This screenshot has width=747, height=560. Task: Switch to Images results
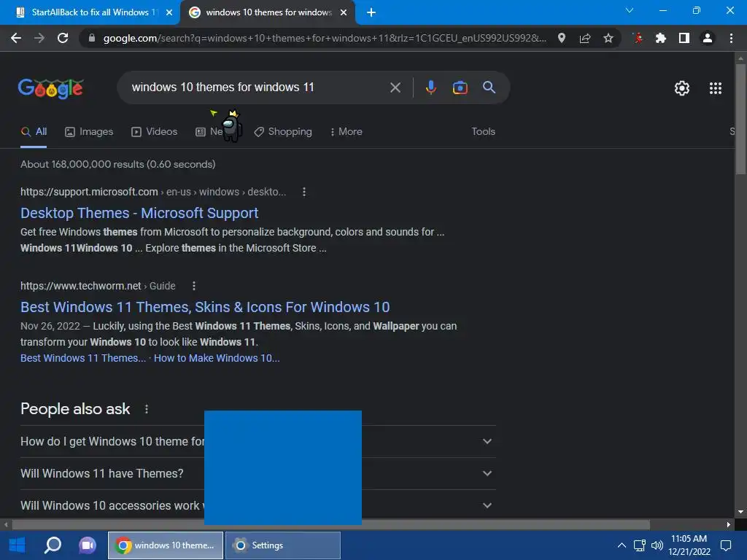pos(89,132)
